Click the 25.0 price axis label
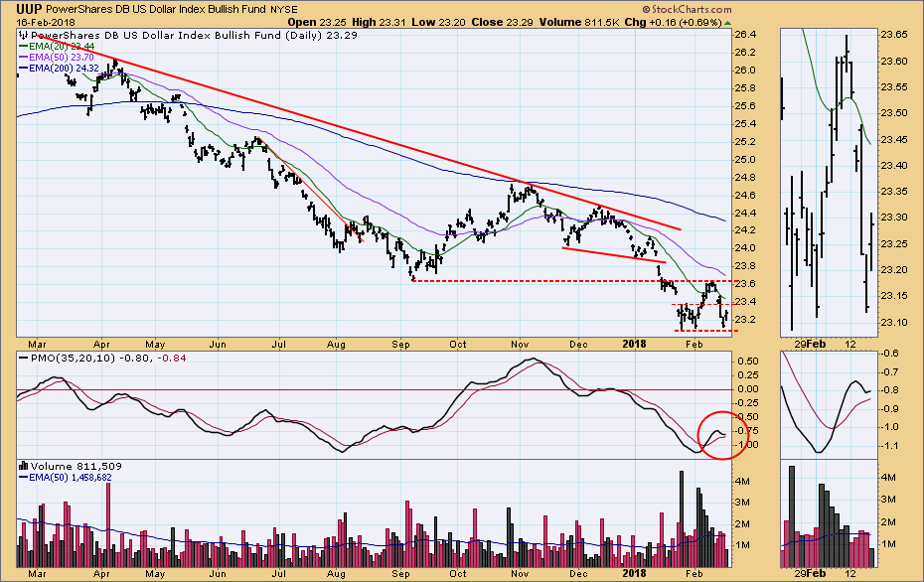This screenshot has height=582, width=924. (x=745, y=160)
